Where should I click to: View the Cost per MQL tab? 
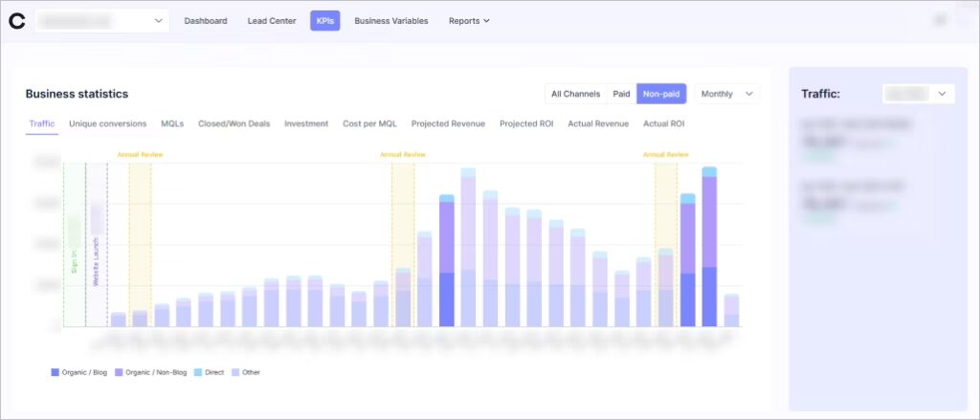click(x=369, y=123)
